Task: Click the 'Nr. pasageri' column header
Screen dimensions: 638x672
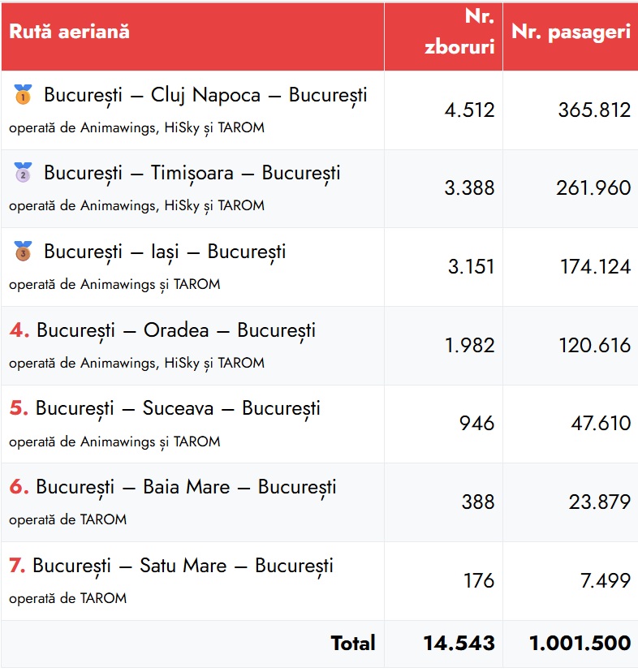Action: [571, 32]
